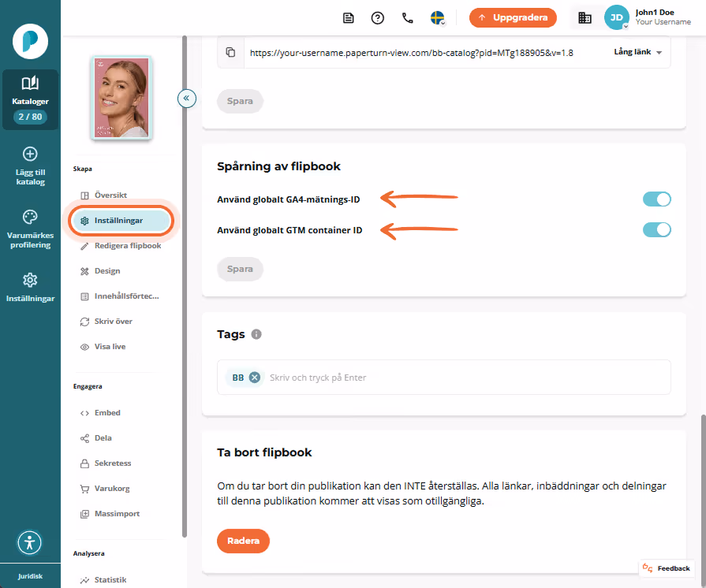Copy the flipbook link with copy icon

230,52
